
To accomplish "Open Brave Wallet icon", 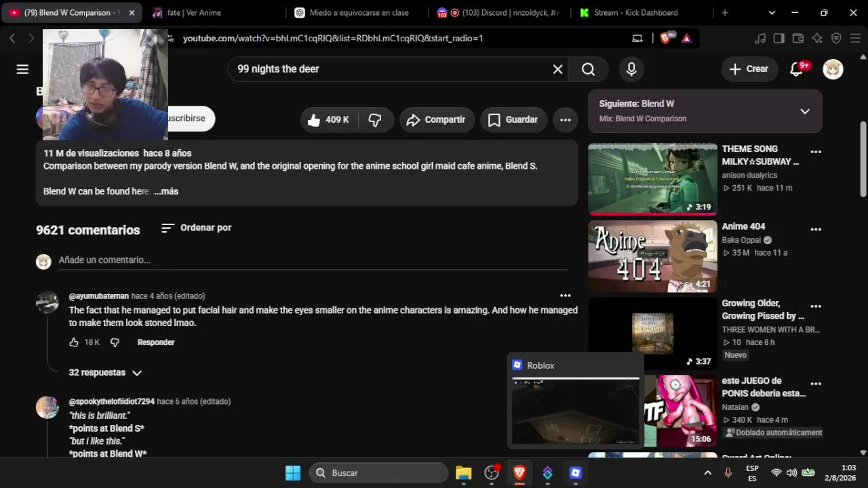I will (798, 39).
